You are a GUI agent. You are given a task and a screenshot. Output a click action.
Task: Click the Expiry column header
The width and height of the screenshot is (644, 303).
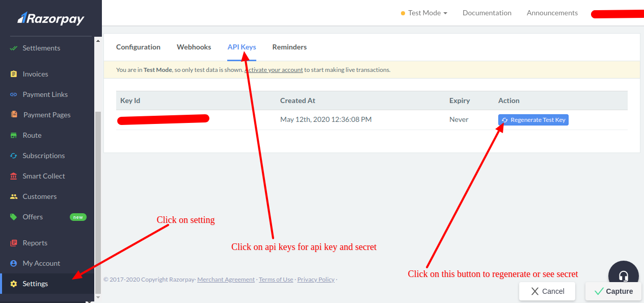[x=460, y=100]
